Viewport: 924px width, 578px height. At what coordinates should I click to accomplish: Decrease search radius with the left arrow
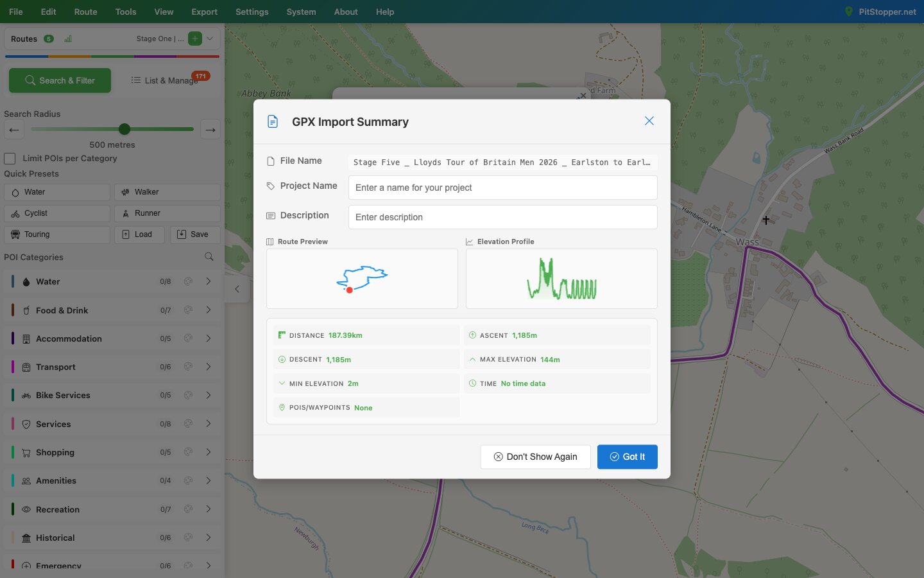click(x=14, y=130)
